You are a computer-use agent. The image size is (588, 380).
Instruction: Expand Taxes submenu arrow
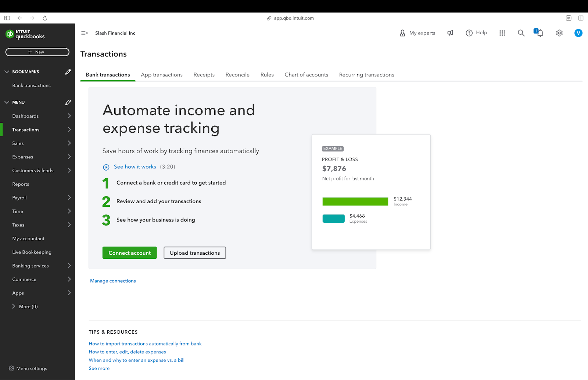69,225
